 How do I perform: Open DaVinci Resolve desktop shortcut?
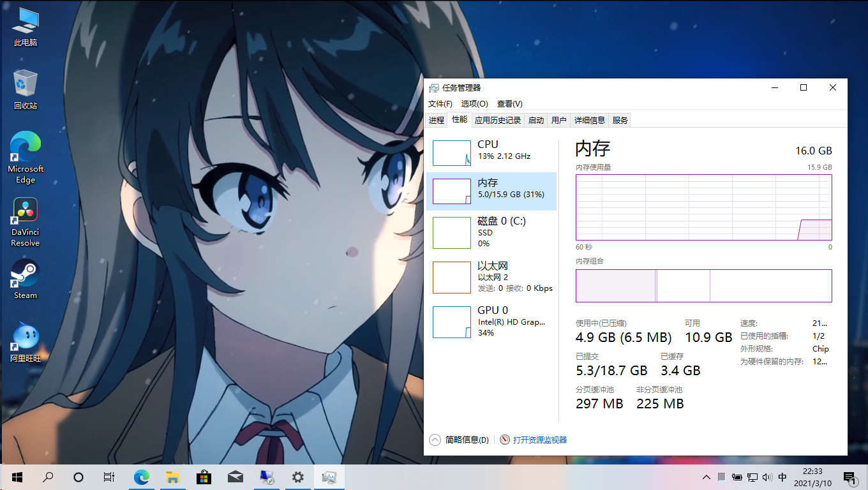26,222
